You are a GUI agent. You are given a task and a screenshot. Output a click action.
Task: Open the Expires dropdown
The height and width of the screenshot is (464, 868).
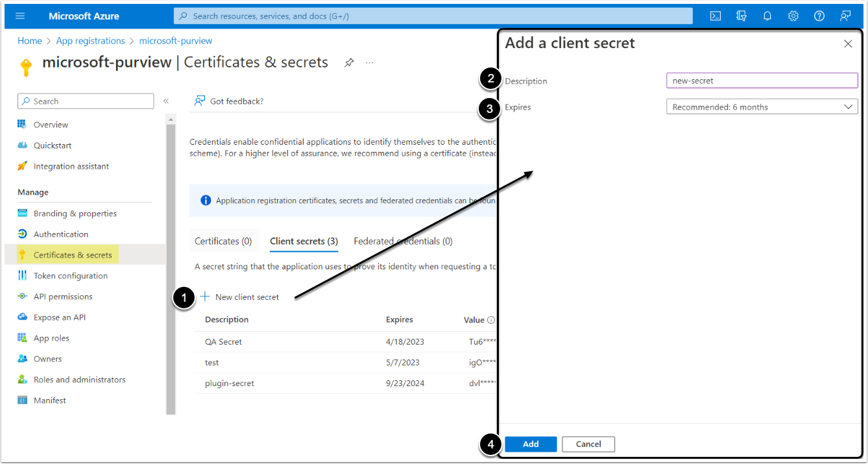point(762,107)
